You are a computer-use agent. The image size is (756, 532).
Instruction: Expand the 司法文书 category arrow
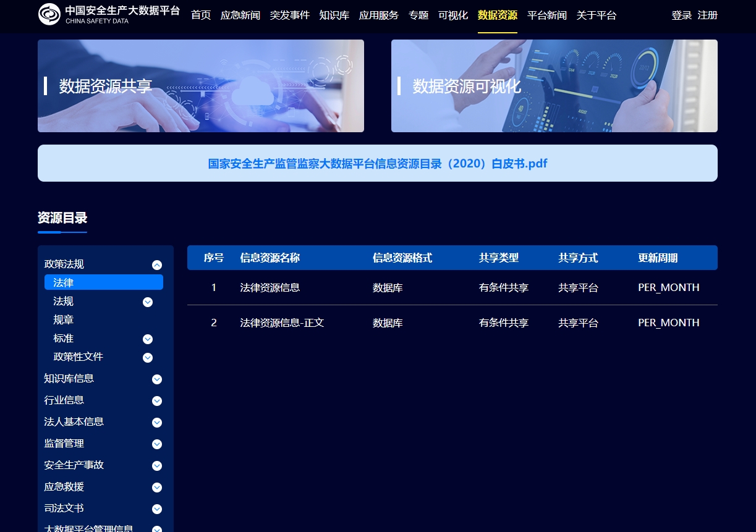point(157,509)
